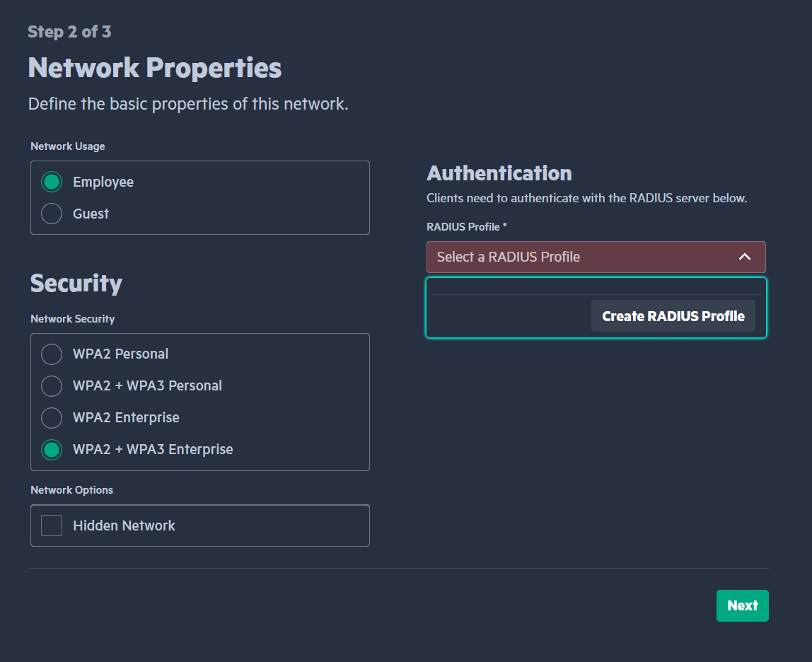Open the Select a RADIUS Profile dropdown
812x662 pixels.
596,257
